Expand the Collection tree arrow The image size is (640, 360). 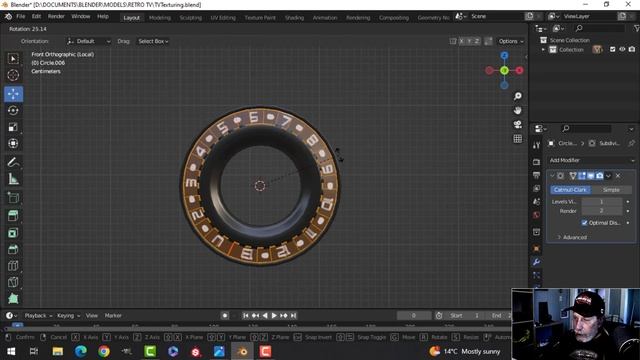coord(543,49)
